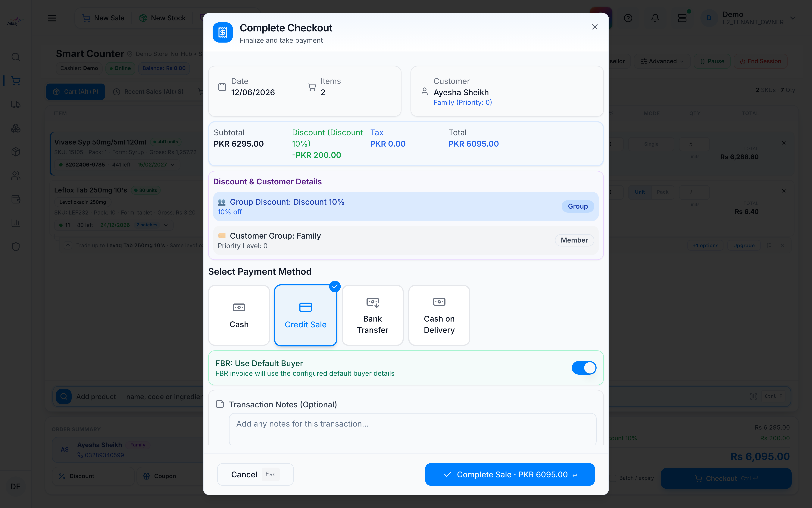The height and width of the screenshot is (508, 812).
Task: Edit quantity field for Leflox Tab
Action: point(694,192)
